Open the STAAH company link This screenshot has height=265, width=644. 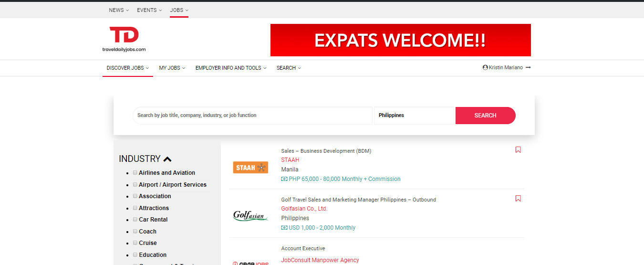click(290, 160)
